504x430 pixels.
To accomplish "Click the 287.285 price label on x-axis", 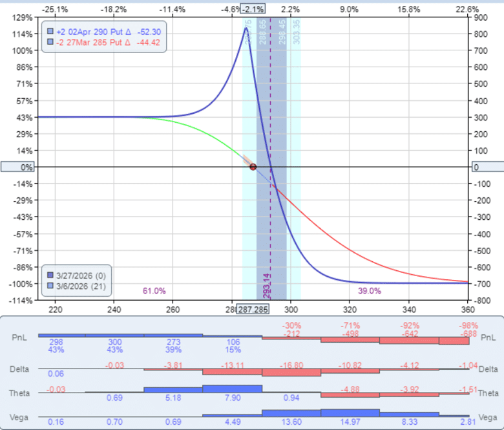I will click(x=253, y=310).
